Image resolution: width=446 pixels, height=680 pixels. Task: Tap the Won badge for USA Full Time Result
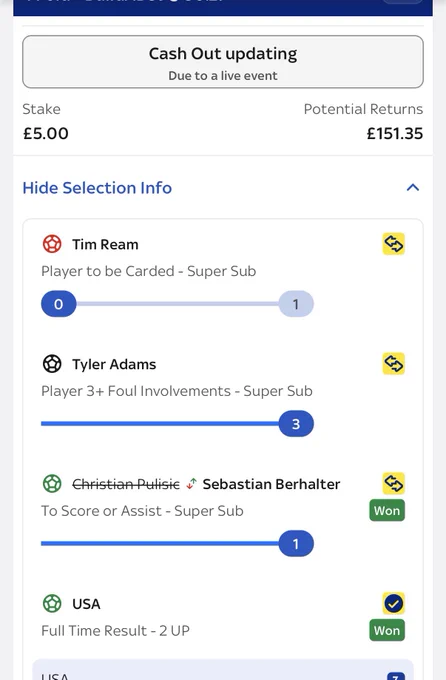point(387,630)
